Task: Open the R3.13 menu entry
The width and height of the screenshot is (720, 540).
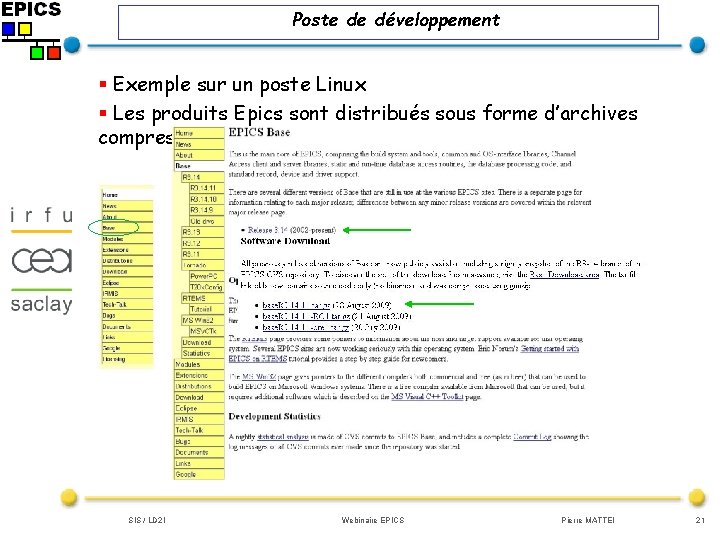Action: click(x=202, y=232)
